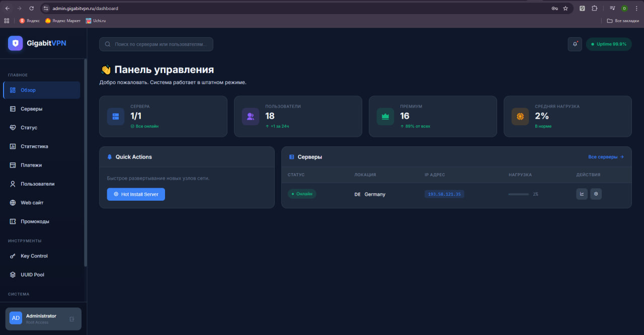Click the servers stat card icon
Screen dimensions: 644x335
[x=116, y=117]
